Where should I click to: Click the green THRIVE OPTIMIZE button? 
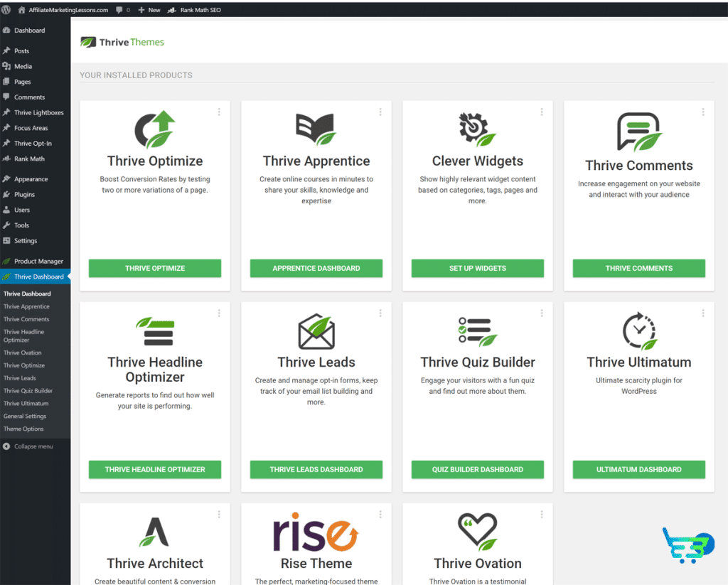click(x=155, y=269)
